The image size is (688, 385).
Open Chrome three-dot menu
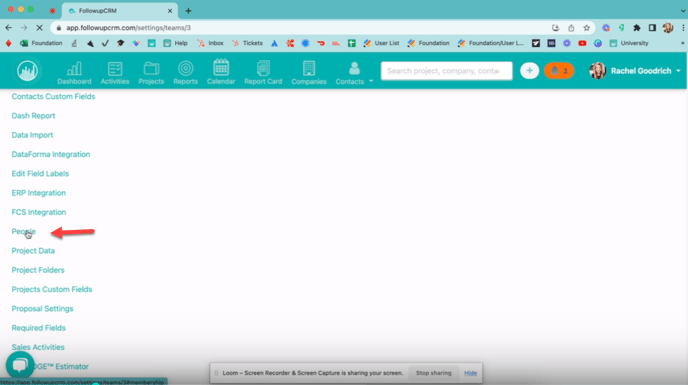click(x=683, y=28)
